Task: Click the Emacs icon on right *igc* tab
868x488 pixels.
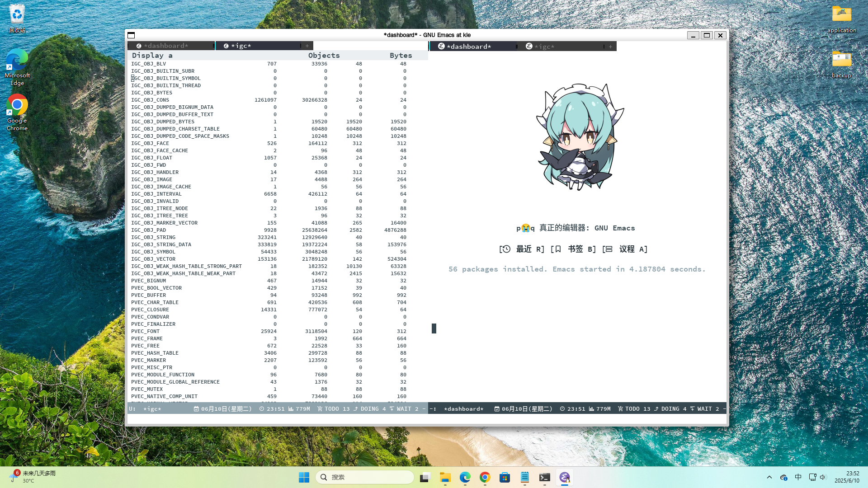Action: click(x=529, y=46)
